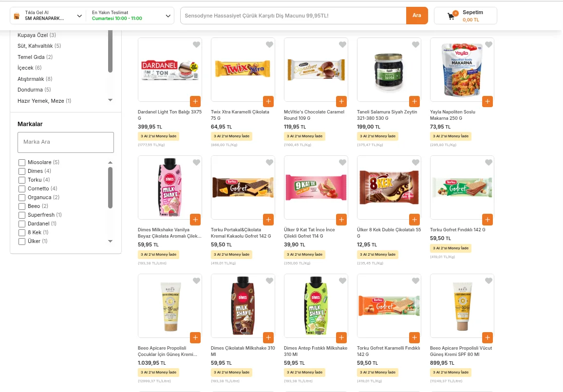Screen dimensions: 563x392
Task: Tick the Torku brand filter checkbox
Action: tap(22, 180)
